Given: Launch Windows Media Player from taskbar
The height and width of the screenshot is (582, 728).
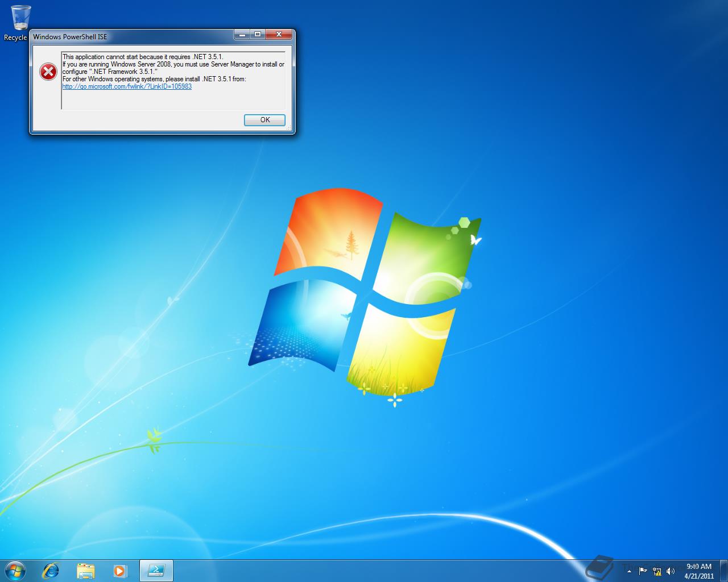Looking at the screenshot, I should [x=120, y=570].
